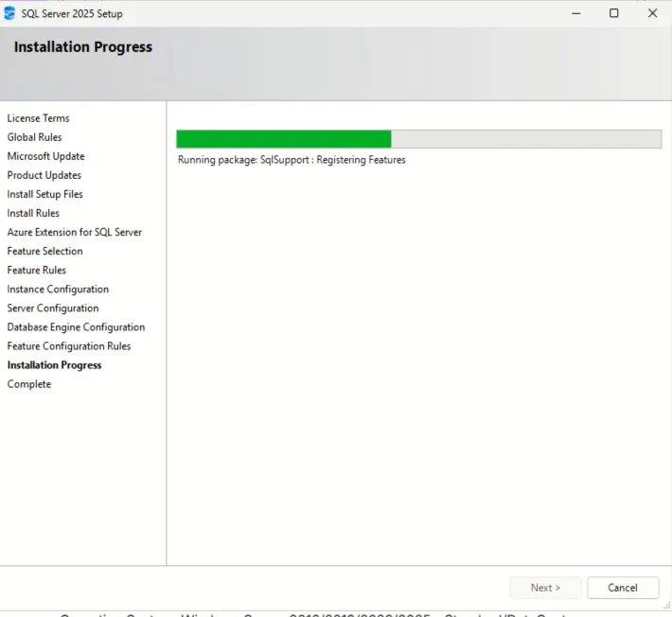Select the Product Updates step

click(x=44, y=175)
